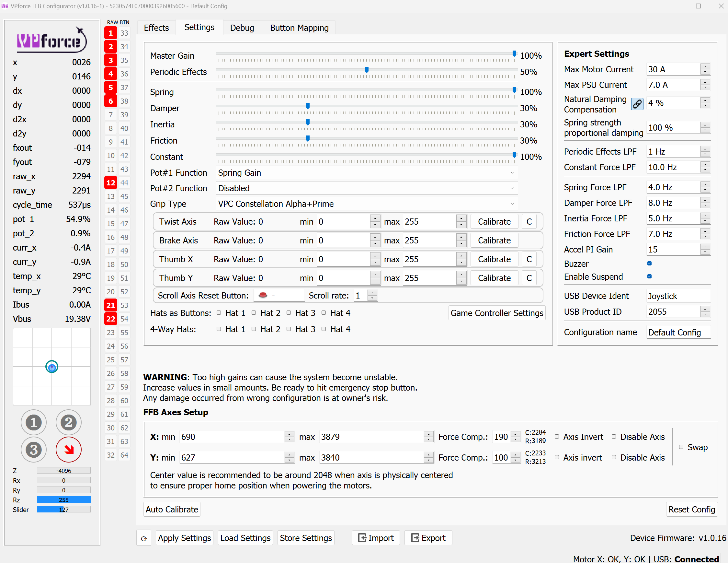Click the refresh icon beside Apply Settings
The height and width of the screenshot is (563, 728).
[144, 538]
